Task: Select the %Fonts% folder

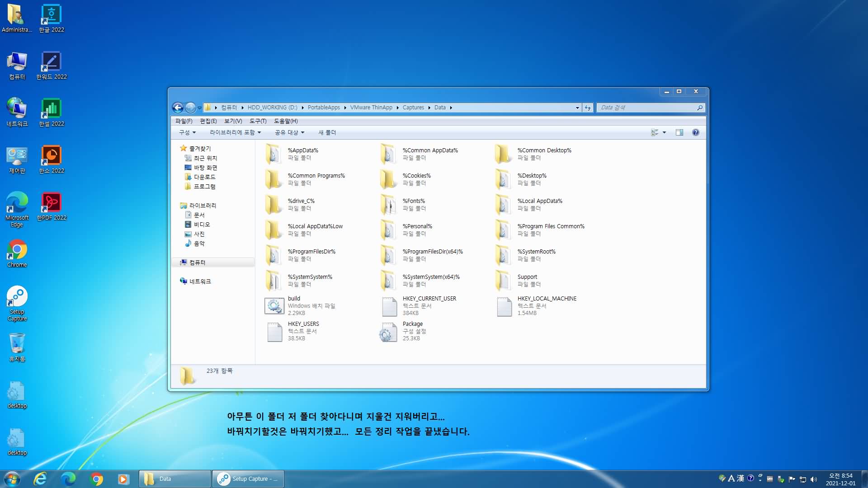Action: [403, 205]
